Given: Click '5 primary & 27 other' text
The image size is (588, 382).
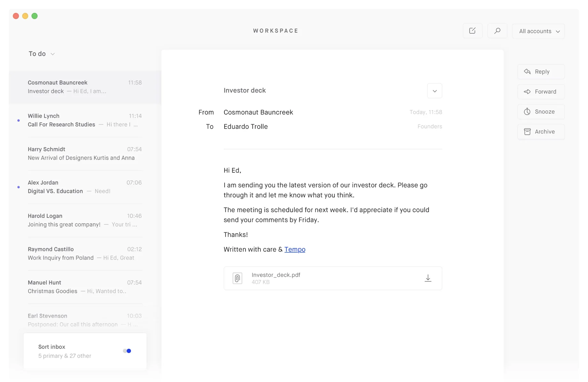Looking at the screenshot, I should 65,356.
